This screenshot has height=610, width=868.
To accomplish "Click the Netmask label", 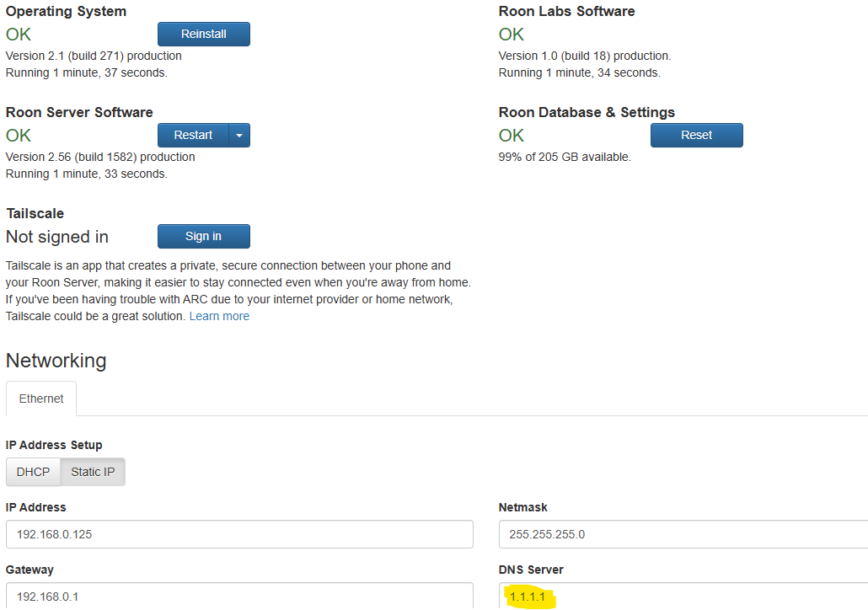I will click(x=522, y=507).
